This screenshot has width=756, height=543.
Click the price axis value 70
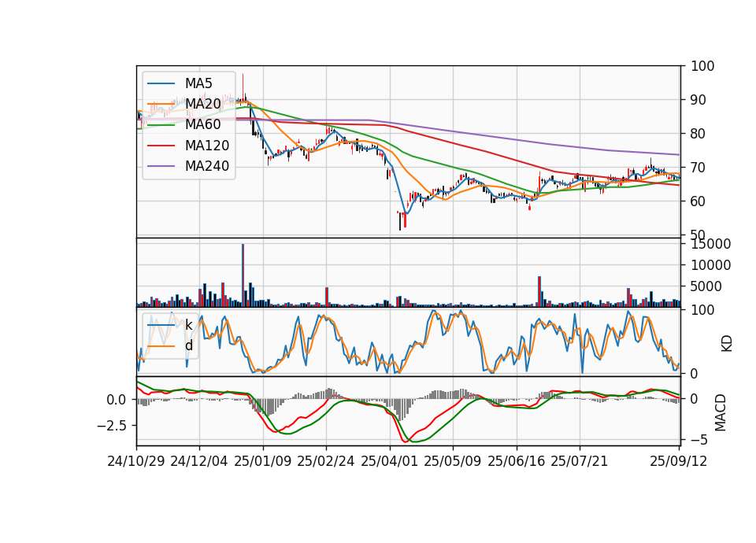tap(698, 168)
